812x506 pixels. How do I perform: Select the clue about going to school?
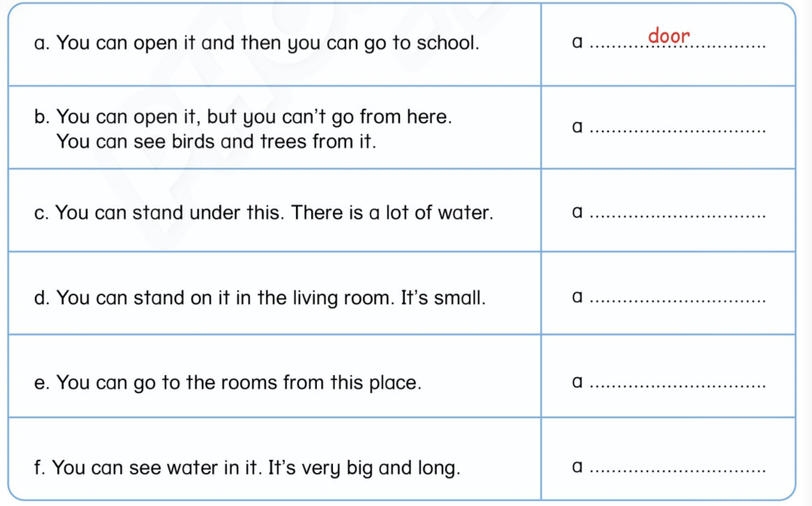pos(256,43)
